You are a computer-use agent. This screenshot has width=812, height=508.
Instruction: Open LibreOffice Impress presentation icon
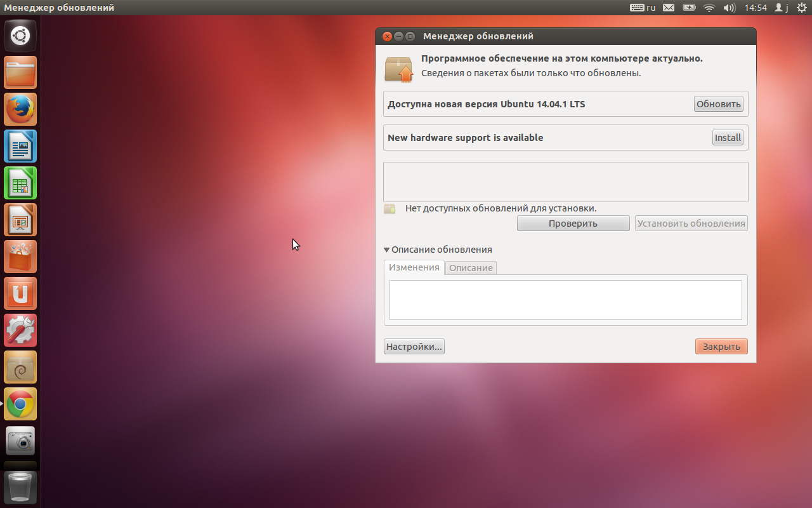(20, 220)
